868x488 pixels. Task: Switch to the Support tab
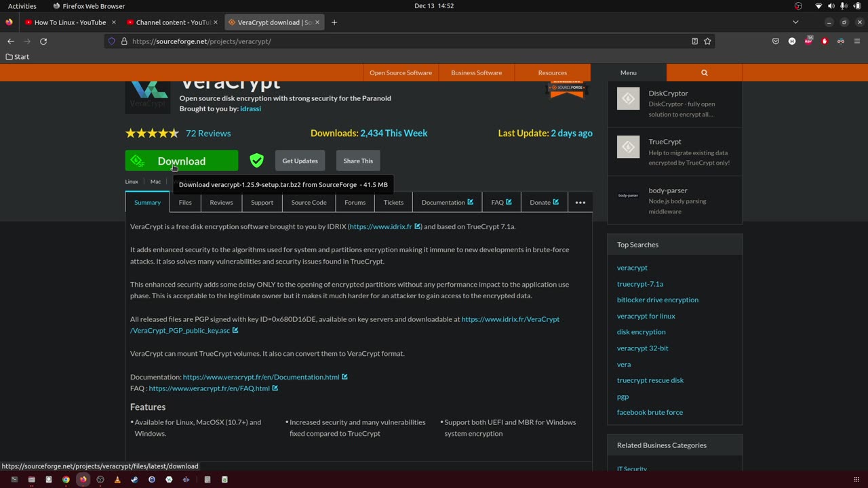262,202
